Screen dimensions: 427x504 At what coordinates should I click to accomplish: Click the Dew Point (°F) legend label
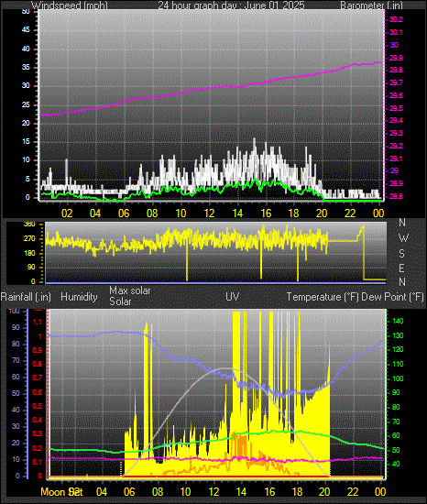pos(392,297)
